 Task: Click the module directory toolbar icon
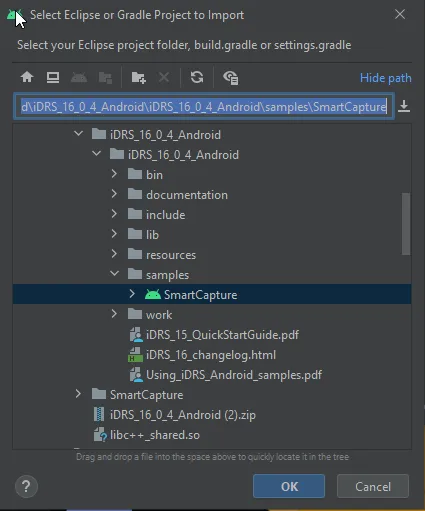pyautogui.click(x=105, y=77)
